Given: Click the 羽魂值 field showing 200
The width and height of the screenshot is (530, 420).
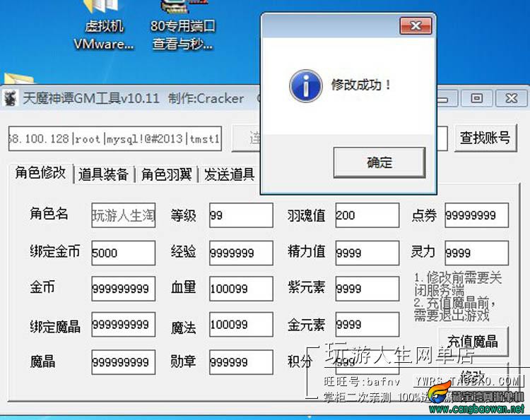Looking at the screenshot, I should point(367,215).
